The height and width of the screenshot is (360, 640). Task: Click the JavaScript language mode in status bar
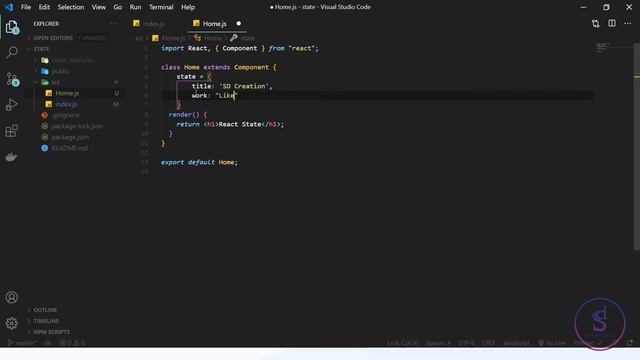(516, 343)
